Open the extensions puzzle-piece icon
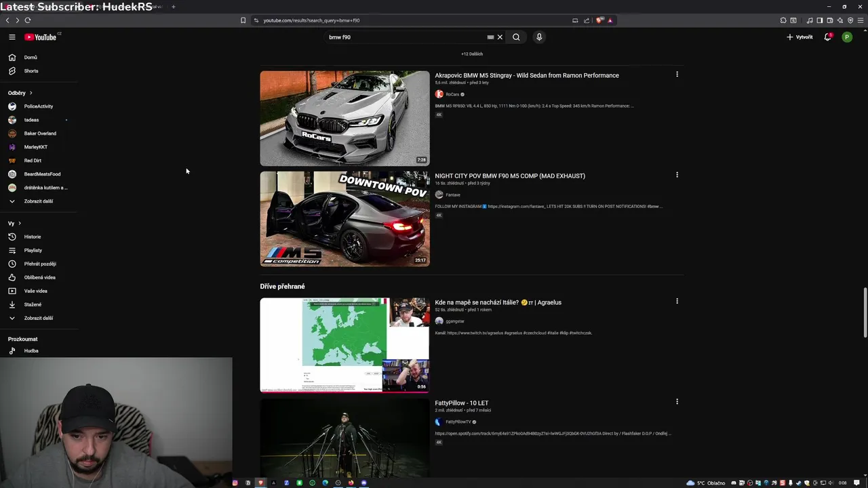Viewport: 868px width, 488px height. [783, 20]
